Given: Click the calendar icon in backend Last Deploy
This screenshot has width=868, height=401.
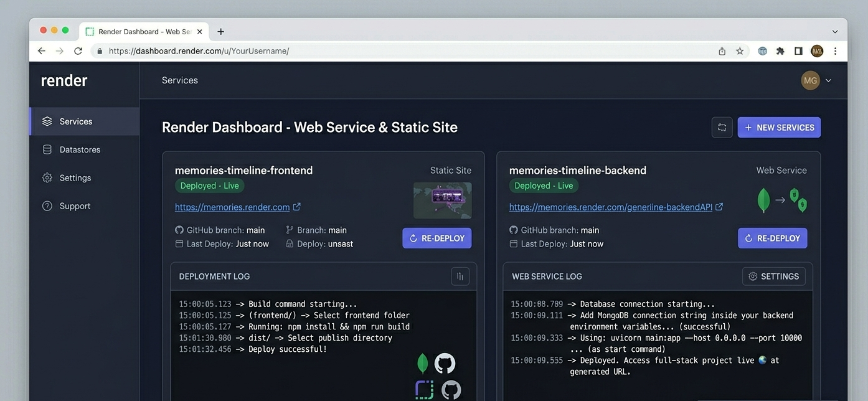Looking at the screenshot, I should [x=514, y=243].
